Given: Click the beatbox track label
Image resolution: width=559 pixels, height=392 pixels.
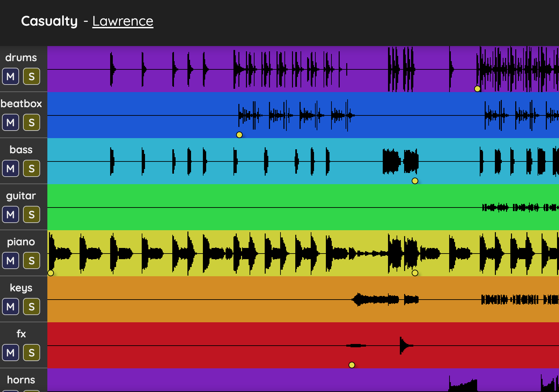Looking at the screenshot, I should (21, 104).
